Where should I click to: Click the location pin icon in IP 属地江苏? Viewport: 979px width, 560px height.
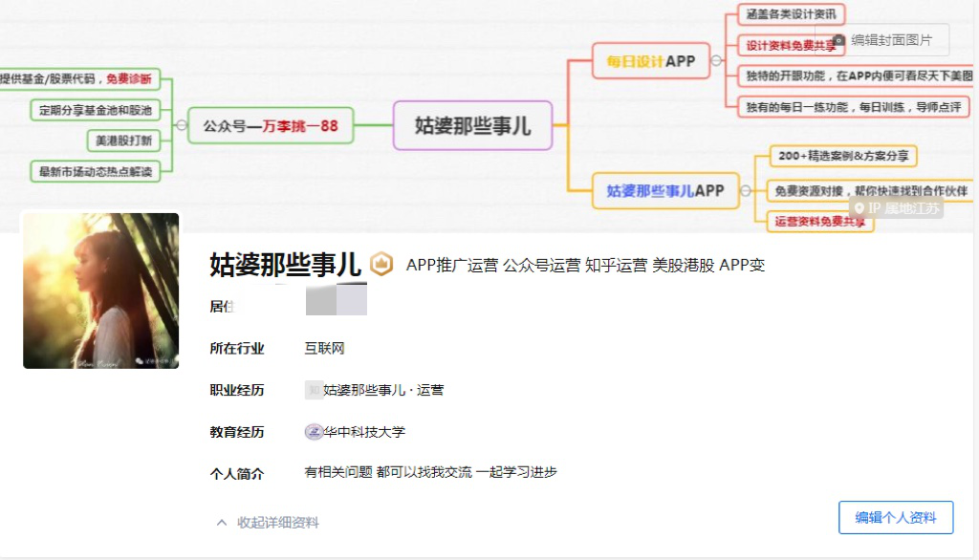859,207
